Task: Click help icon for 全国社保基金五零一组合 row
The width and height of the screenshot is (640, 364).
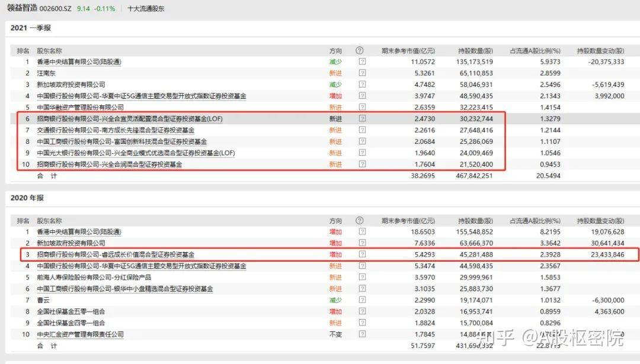Action: [x=362, y=311]
